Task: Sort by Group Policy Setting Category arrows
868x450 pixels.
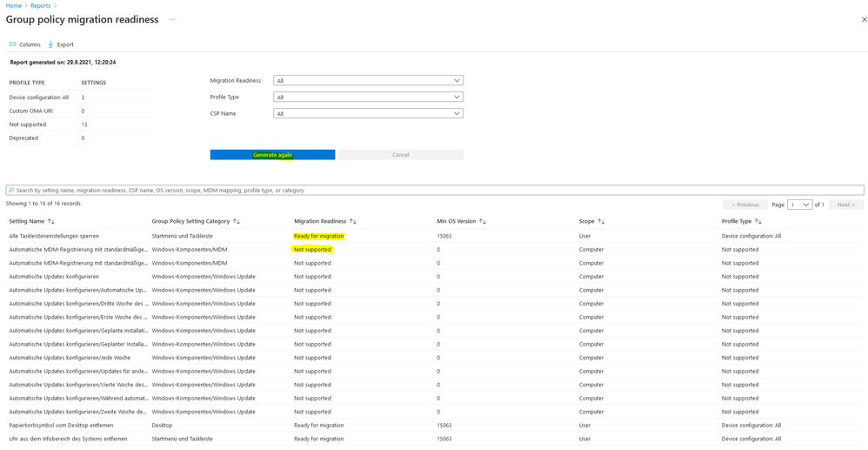Action: point(237,221)
